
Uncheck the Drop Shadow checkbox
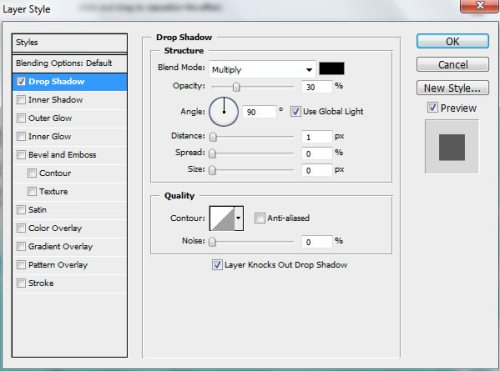(x=21, y=82)
